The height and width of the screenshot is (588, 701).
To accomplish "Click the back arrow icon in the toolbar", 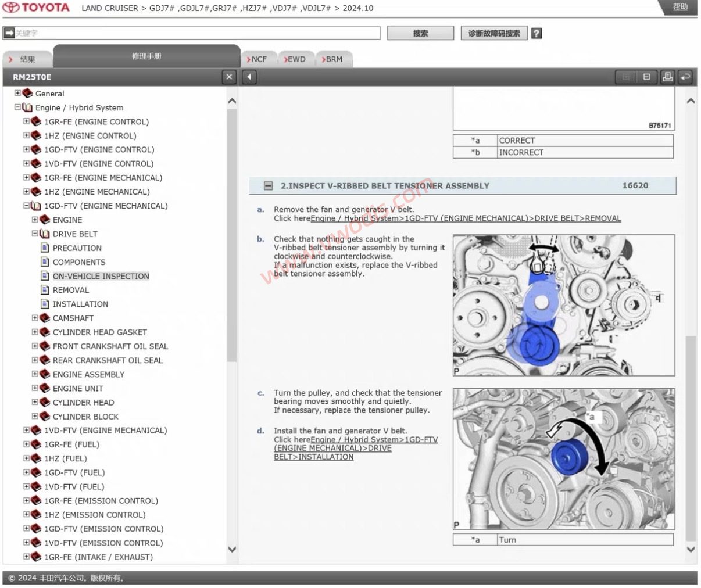I will click(x=685, y=77).
